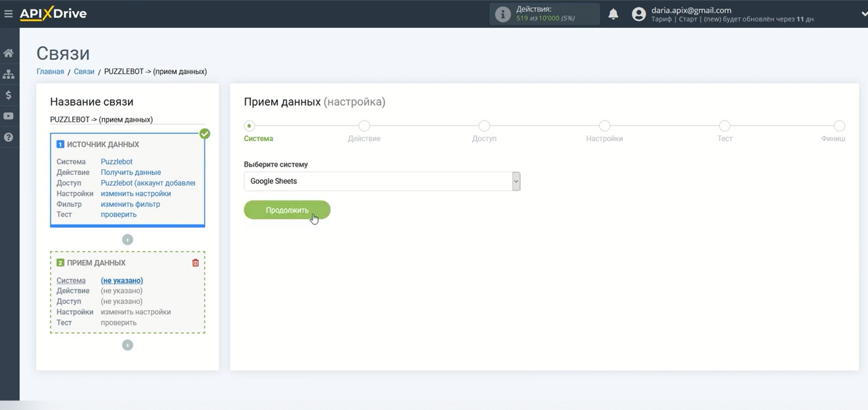
Task: Click (не указано) next to Действие
Action: pyautogui.click(x=122, y=291)
